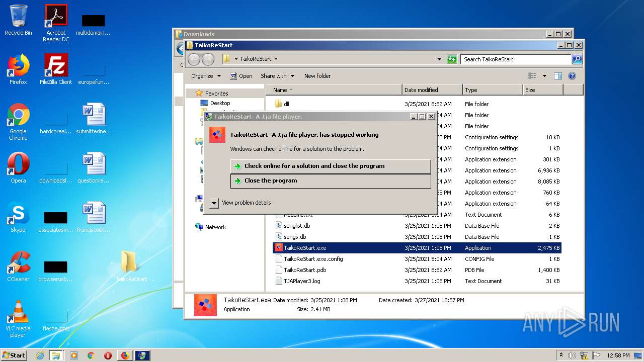Sort by Size column header
Image resolution: width=644 pixels, height=362 pixels.
click(543, 90)
